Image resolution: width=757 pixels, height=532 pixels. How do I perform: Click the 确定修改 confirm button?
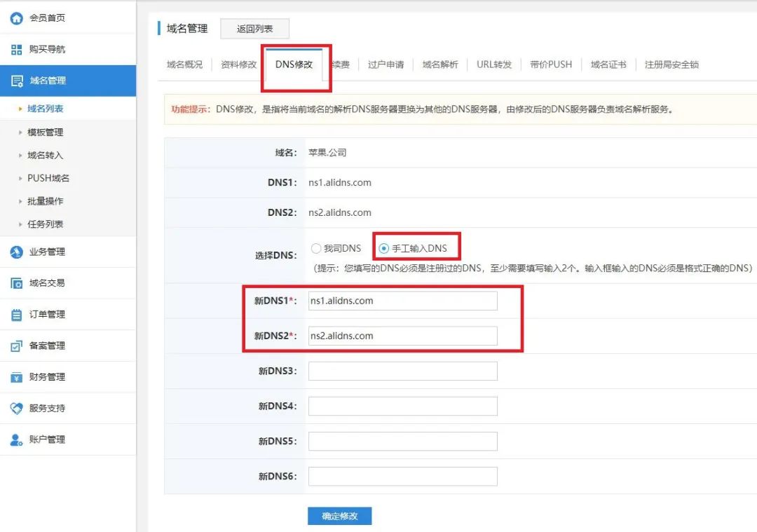coord(339,515)
